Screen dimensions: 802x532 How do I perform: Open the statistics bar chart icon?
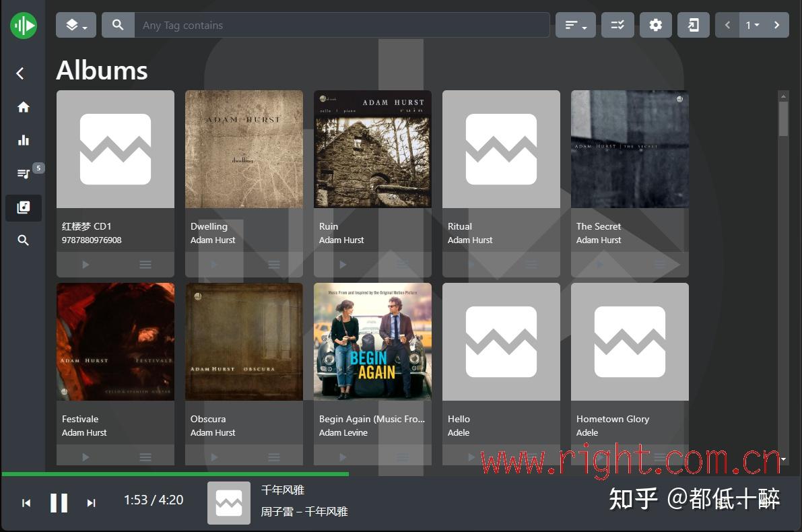[x=24, y=140]
